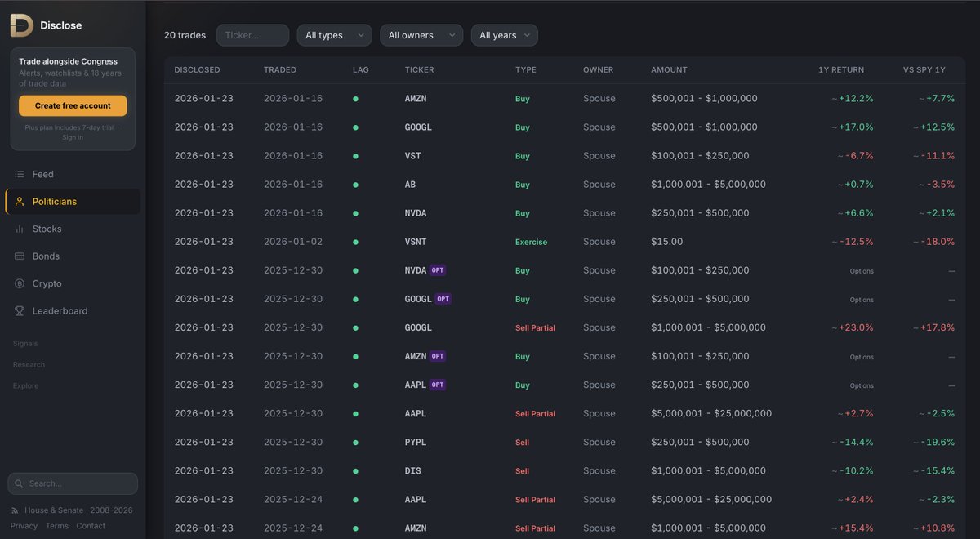
Task: Click the -6.7% return value
Action: point(857,156)
